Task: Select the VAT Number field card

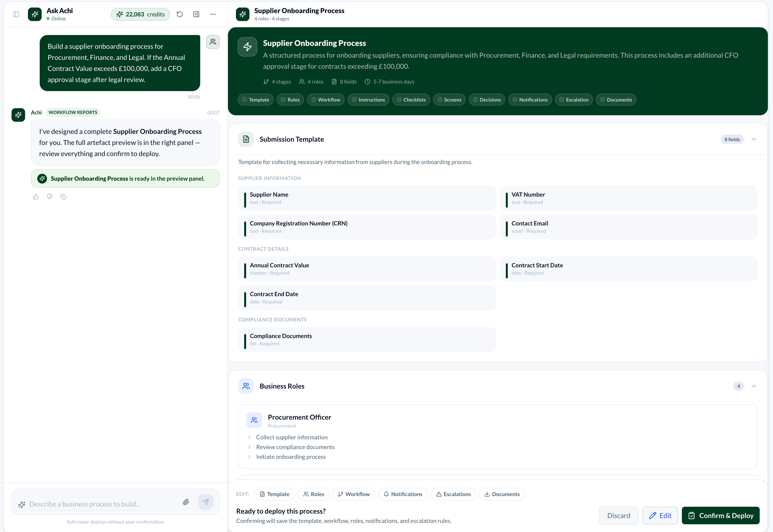Action: click(x=629, y=198)
